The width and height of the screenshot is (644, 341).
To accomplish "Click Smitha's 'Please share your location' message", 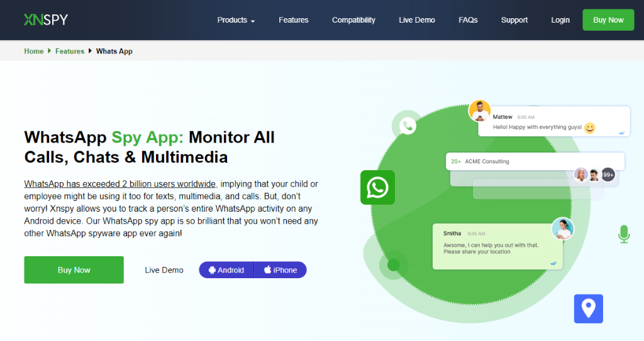I will tap(497, 247).
